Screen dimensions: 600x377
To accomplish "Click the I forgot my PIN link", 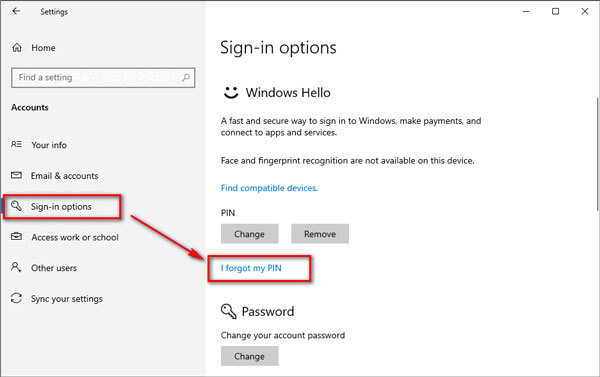I will 251,268.
